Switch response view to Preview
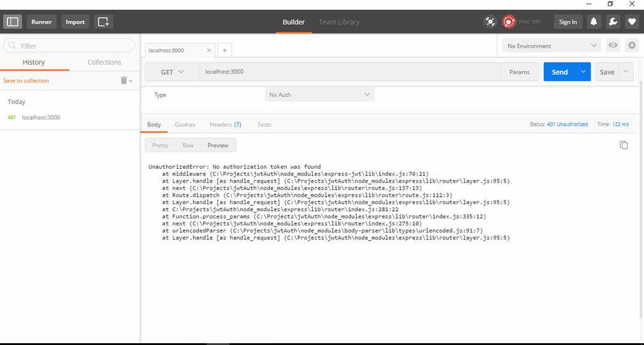 (x=218, y=145)
